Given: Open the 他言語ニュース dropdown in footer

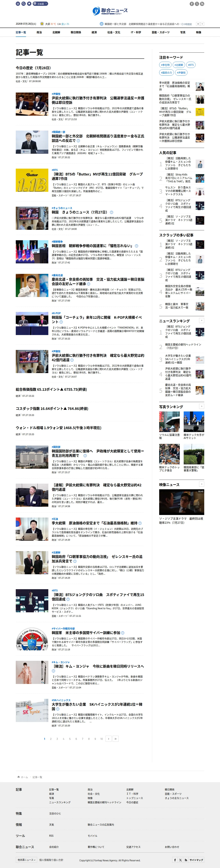Looking at the screenshot, I should (x=26, y=860).
